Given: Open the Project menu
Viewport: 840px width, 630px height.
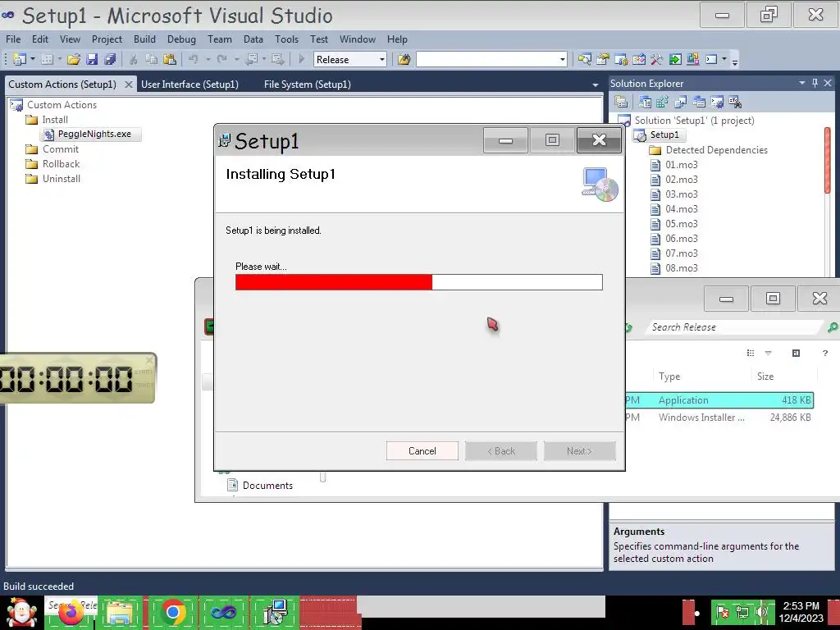Looking at the screenshot, I should (107, 39).
